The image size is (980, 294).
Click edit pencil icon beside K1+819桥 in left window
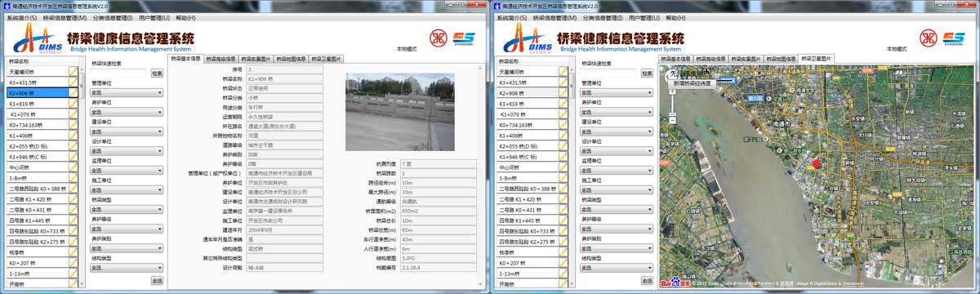[73, 104]
